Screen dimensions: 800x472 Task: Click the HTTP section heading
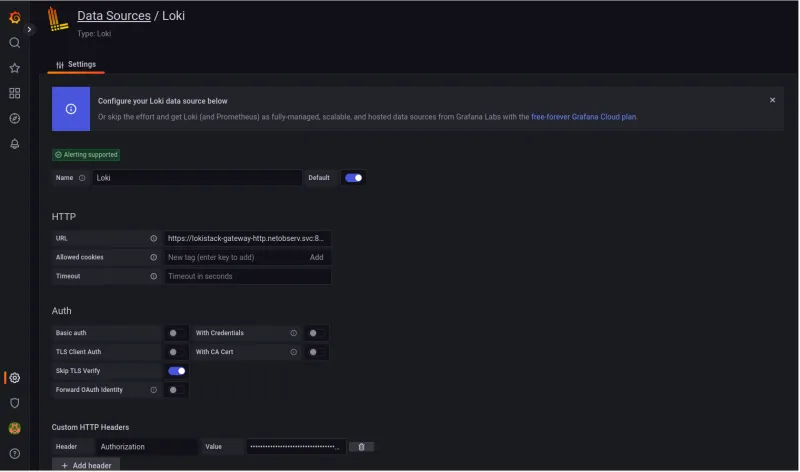pyautogui.click(x=64, y=217)
